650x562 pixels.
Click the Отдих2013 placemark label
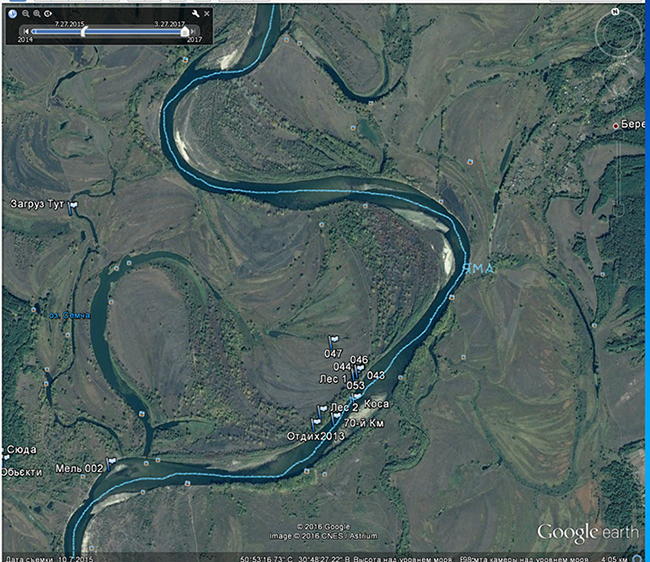click(315, 436)
